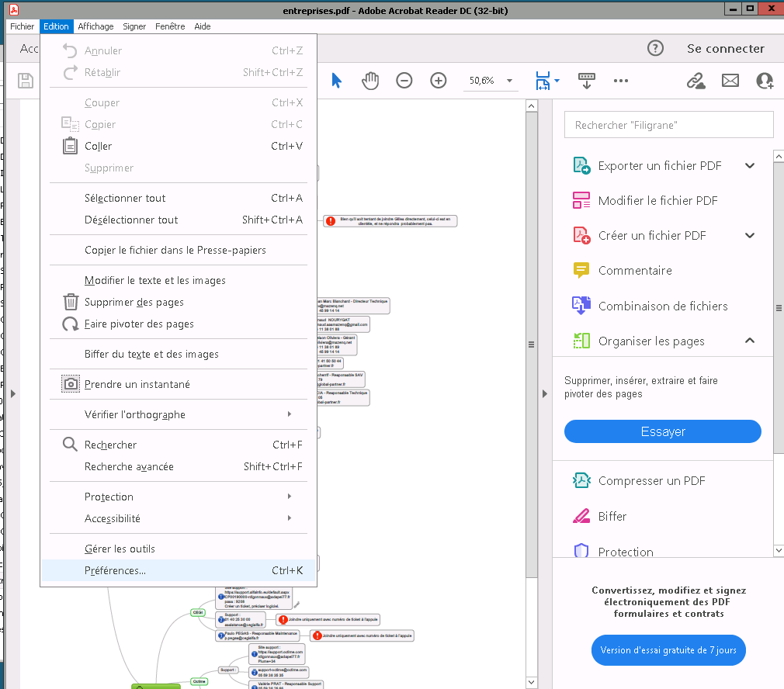Click the scrolling mode toolbar icon
Screen dimensions: 784x689
pos(587,81)
